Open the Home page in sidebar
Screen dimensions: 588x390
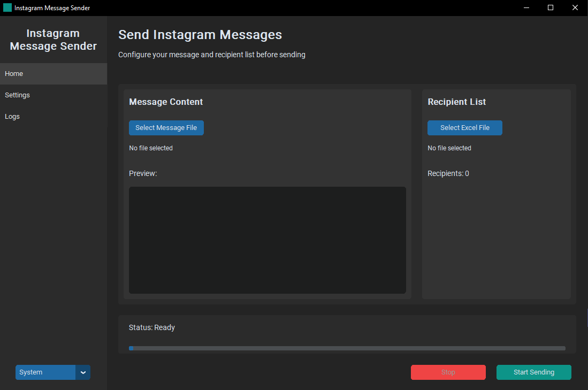point(54,73)
